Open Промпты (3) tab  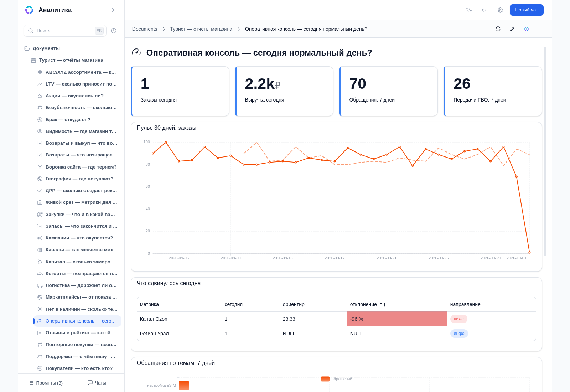46,383
